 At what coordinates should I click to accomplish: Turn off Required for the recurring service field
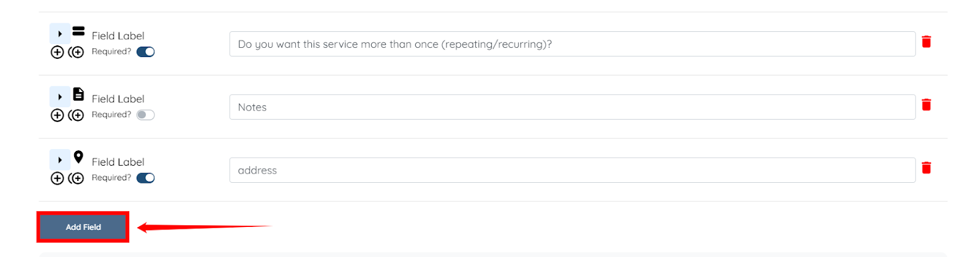(x=146, y=52)
